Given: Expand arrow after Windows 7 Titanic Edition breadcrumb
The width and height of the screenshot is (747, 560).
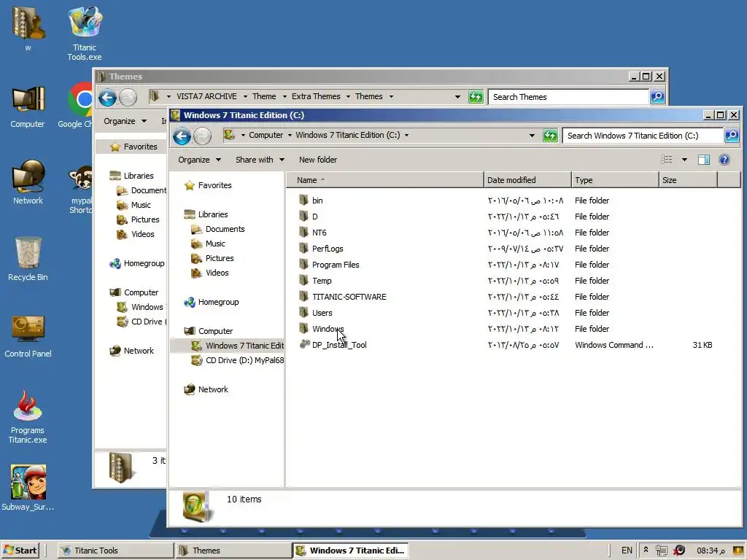Looking at the screenshot, I should [406, 135].
